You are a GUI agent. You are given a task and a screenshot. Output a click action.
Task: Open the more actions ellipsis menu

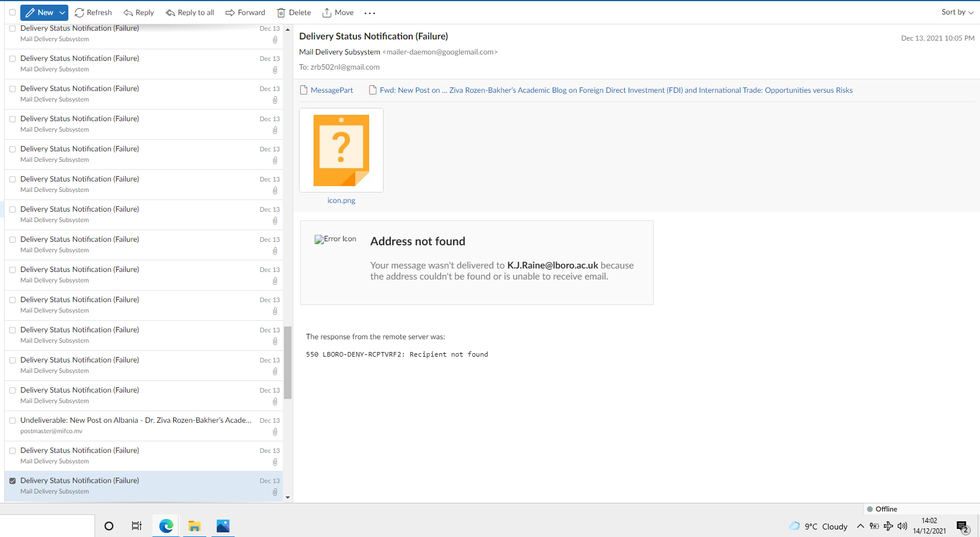coord(370,13)
